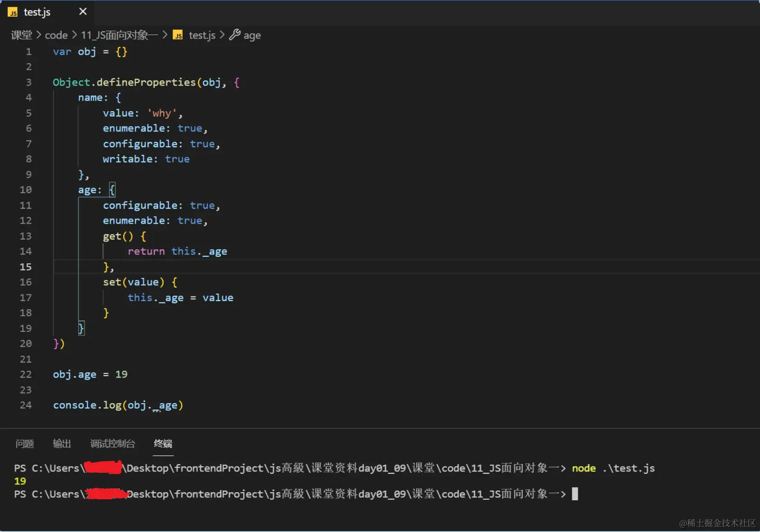The width and height of the screenshot is (760, 532).
Task: Click 'configurable: true,' on line 11
Action: tap(162, 205)
